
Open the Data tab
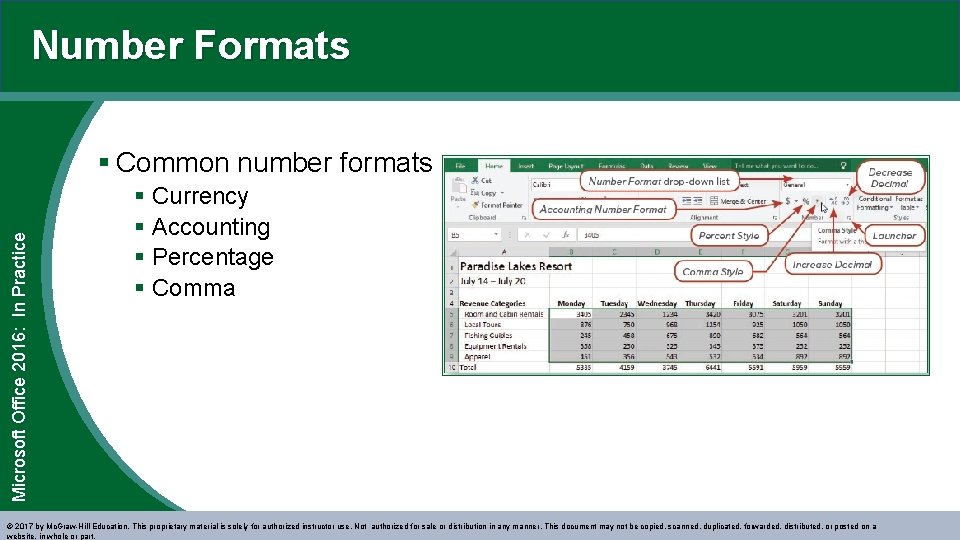tap(647, 166)
